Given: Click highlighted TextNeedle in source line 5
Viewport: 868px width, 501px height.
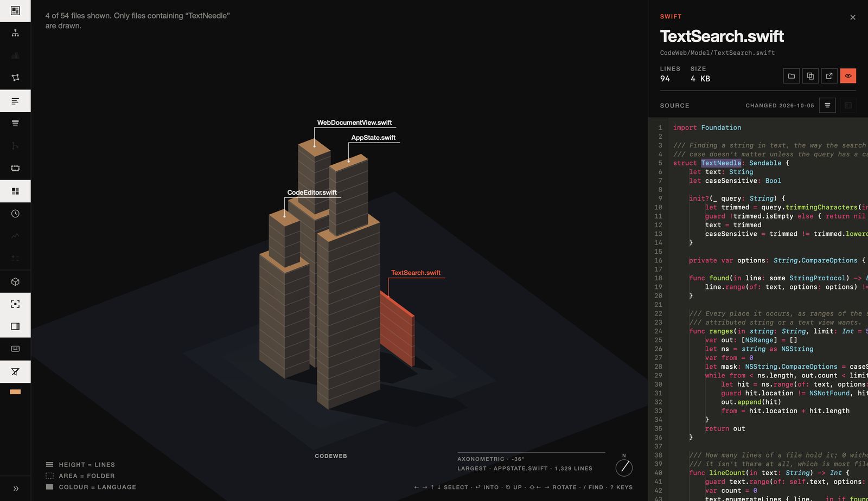Looking at the screenshot, I should click(x=721, y=163).
